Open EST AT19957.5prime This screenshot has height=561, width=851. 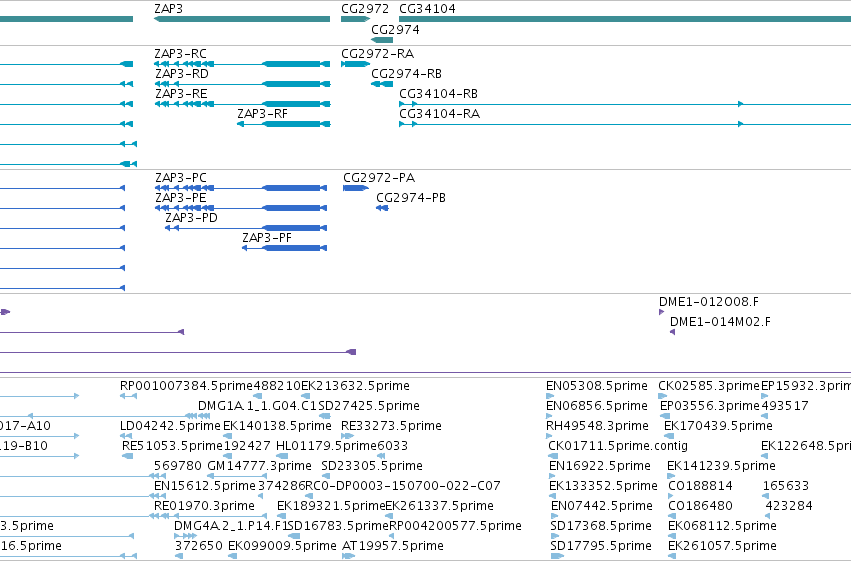pos(393,546)
